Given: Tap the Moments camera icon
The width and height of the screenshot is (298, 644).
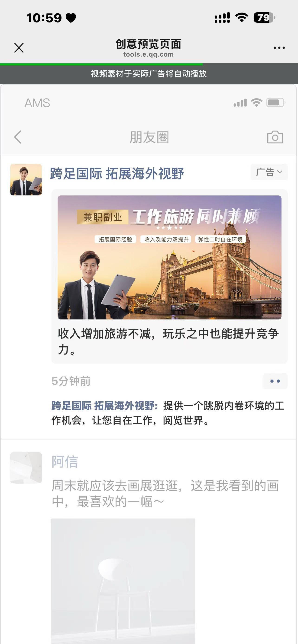Looking at the screenshot, I should click(275, 137).
